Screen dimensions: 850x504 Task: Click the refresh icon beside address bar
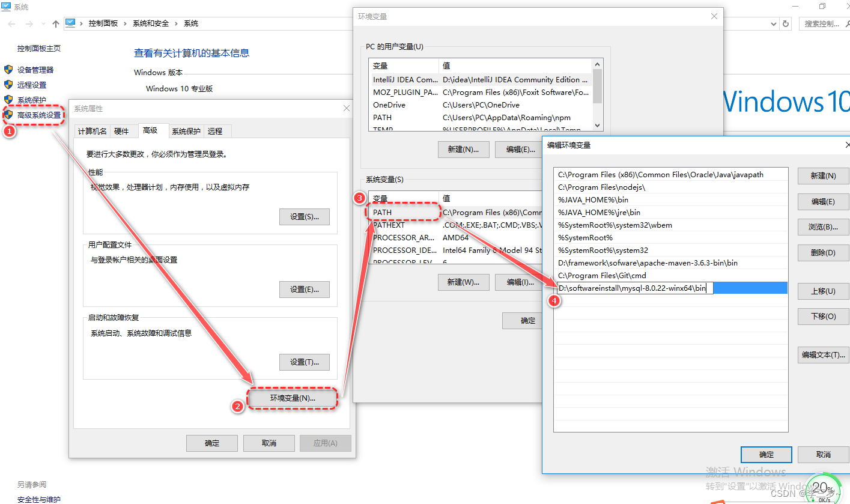pyautogui.click(x=786, y=23)
